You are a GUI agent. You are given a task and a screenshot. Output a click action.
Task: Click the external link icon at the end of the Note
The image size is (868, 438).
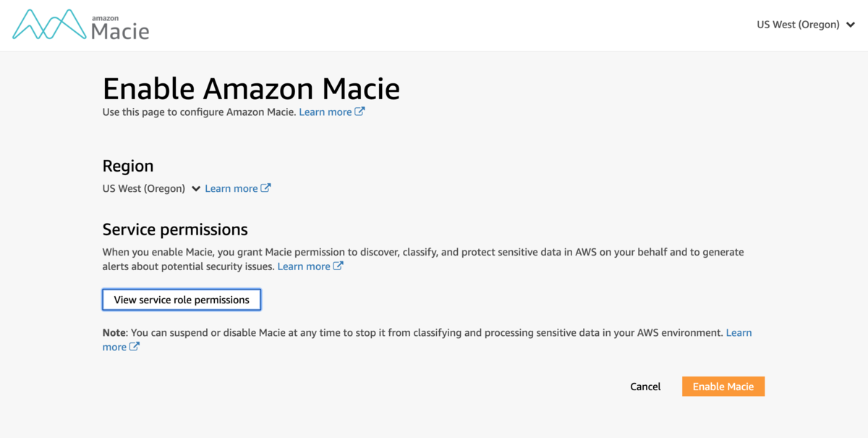[134, 347]
